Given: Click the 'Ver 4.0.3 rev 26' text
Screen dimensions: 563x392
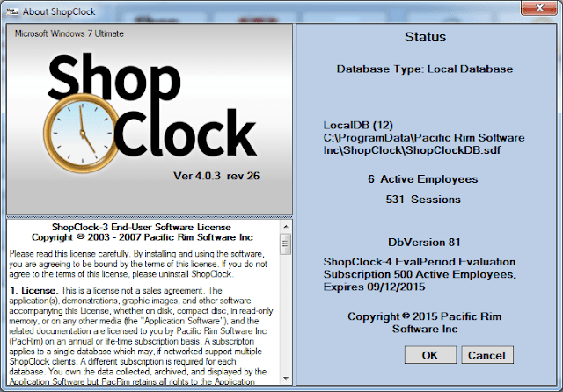Looking at the screenshot, I should (216, 176).
